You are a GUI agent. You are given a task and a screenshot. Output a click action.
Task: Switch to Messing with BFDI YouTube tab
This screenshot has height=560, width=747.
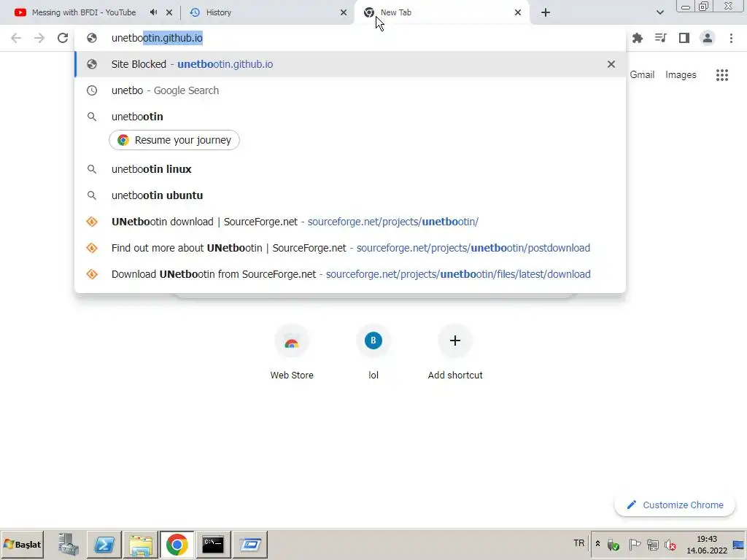[x=83, y=12]
